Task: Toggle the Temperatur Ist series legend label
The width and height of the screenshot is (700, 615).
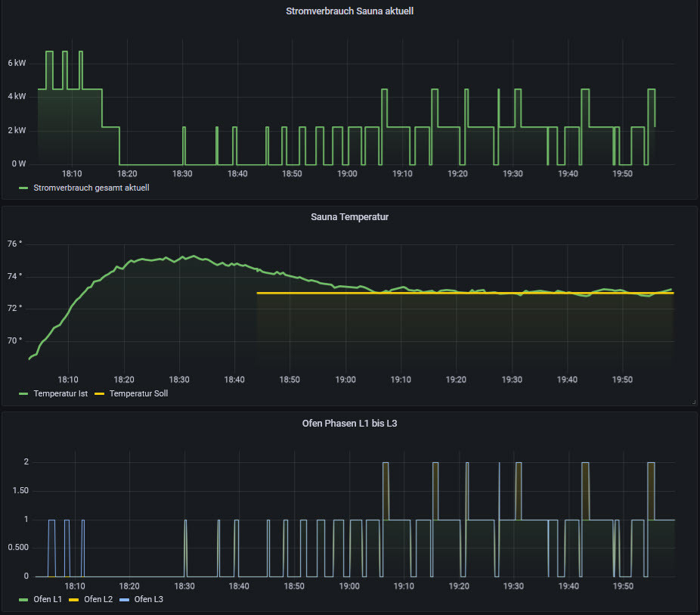Action: tap(62, 393)
